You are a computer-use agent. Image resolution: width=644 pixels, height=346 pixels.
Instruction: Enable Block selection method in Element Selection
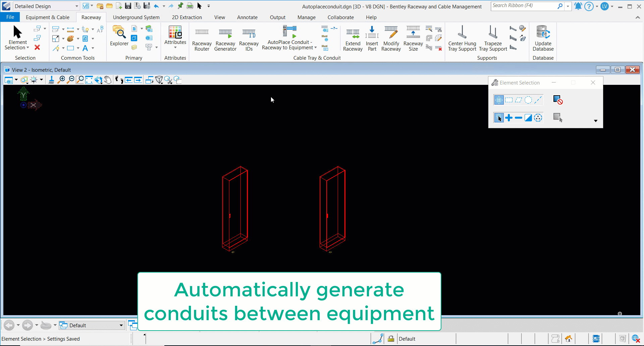509,100
